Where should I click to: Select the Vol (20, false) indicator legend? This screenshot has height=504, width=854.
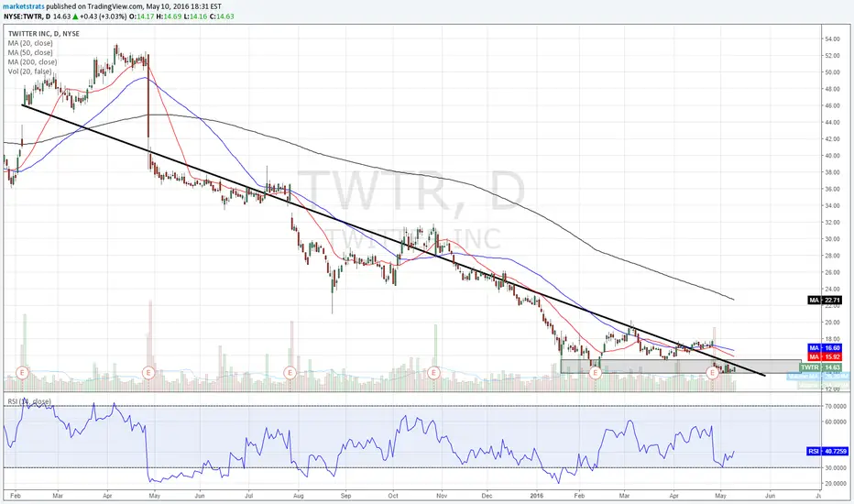pyautogui.click(x=30, y=71)
